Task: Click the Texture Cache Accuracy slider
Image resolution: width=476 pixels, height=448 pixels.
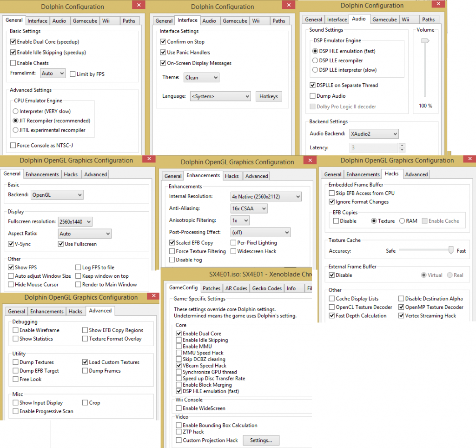Action: click(x=450, y=251)
